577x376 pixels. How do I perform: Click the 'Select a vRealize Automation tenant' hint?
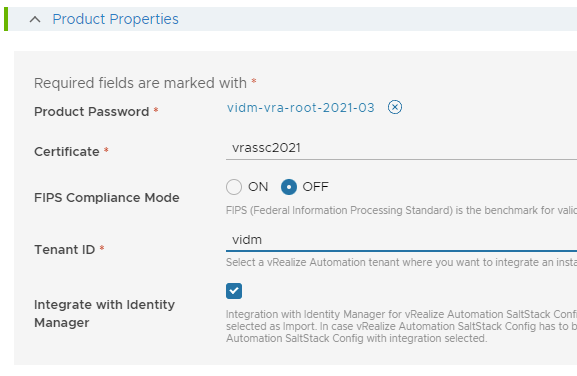click(x=401, y=262)
